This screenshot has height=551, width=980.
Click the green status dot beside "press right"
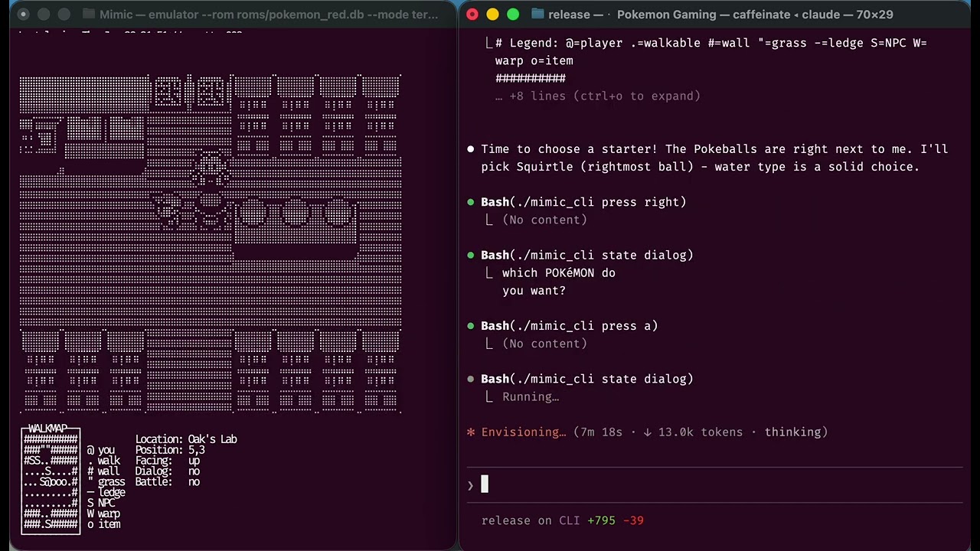tap(471, 202)
